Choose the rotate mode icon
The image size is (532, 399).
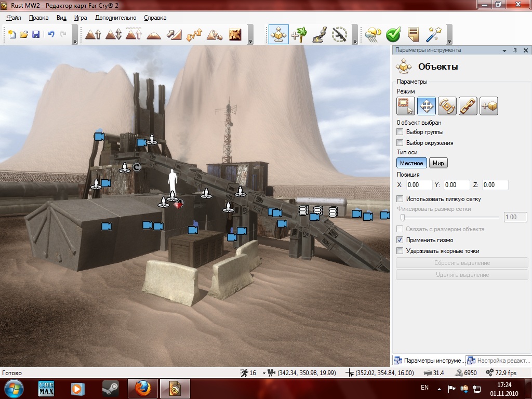(447, 106)
